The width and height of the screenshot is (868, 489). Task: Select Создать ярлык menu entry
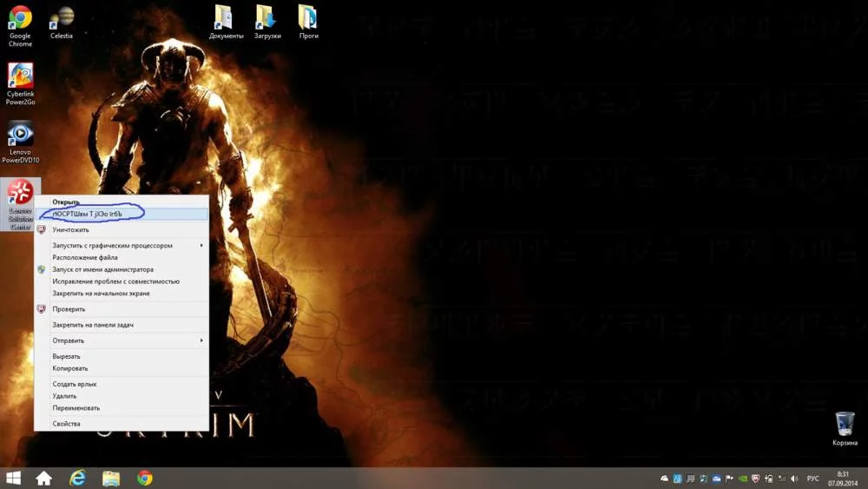[122, 384]
